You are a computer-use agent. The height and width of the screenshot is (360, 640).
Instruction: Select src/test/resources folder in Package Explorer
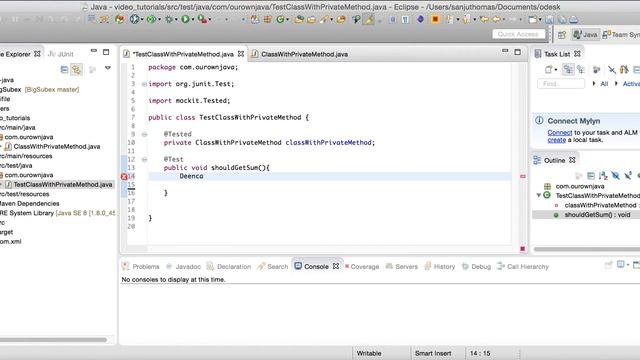point(24,194)
